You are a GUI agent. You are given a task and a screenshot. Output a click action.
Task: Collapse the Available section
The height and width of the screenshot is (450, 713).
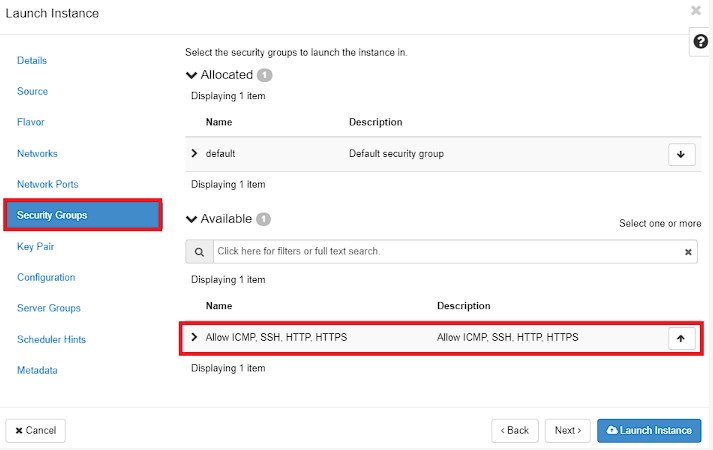191,219
